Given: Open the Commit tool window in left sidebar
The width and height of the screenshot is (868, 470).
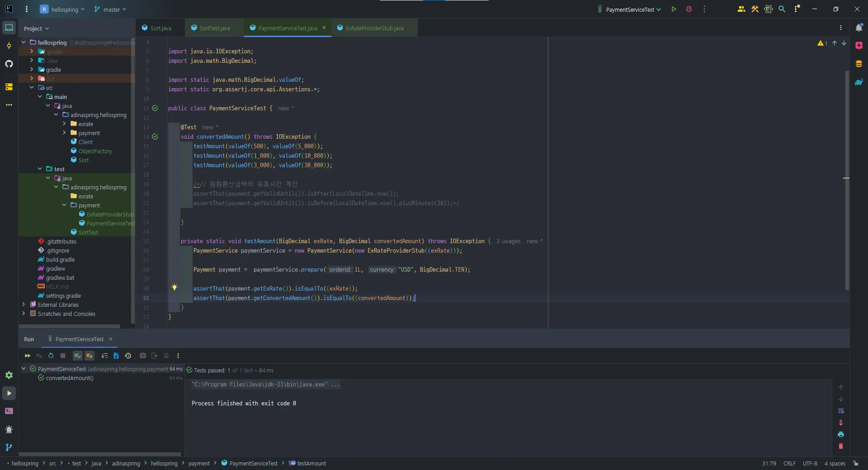Looking at the screenshot, I should (9, 46).
